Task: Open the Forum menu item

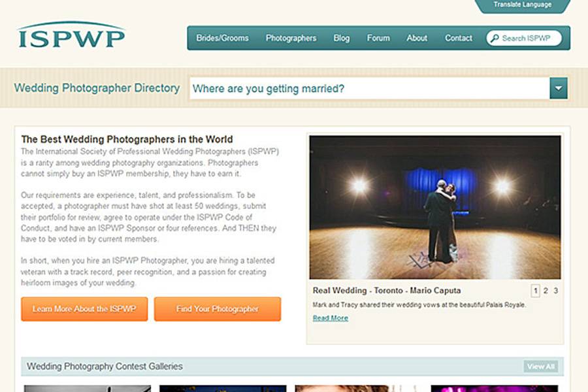Action: point(378,39)
